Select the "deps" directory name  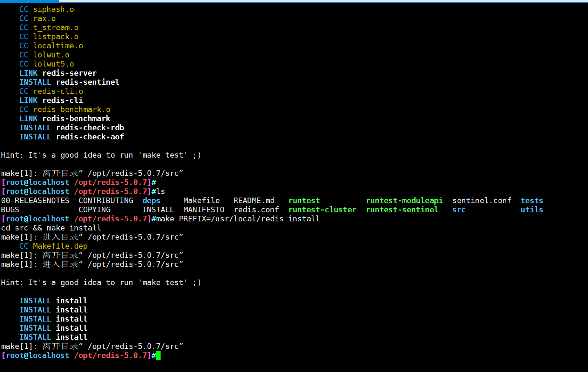coord(151,201)
